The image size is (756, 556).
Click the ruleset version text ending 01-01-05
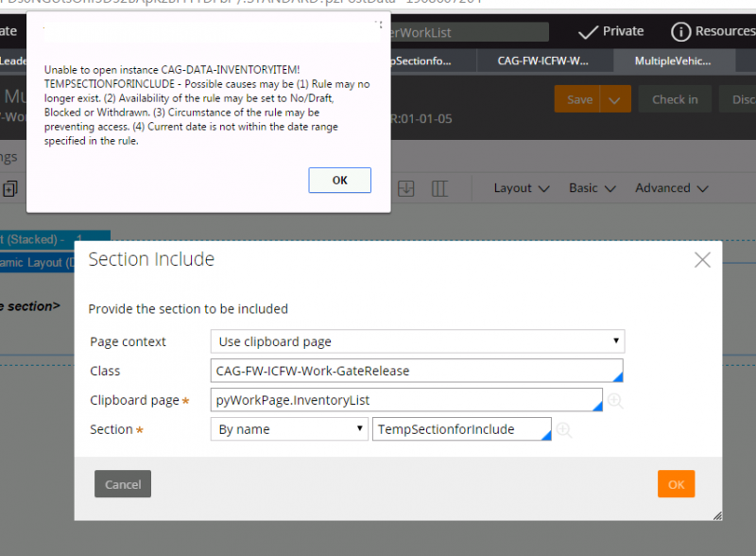421,119
